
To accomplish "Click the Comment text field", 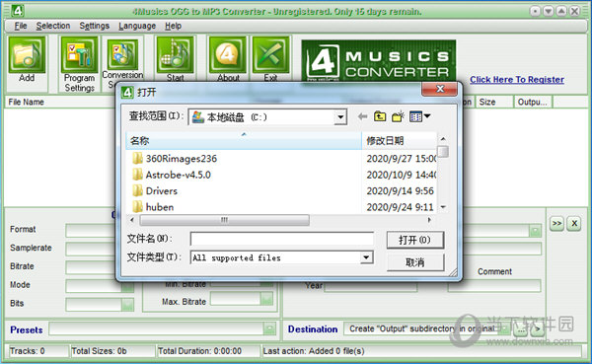I will click(494, 286).
